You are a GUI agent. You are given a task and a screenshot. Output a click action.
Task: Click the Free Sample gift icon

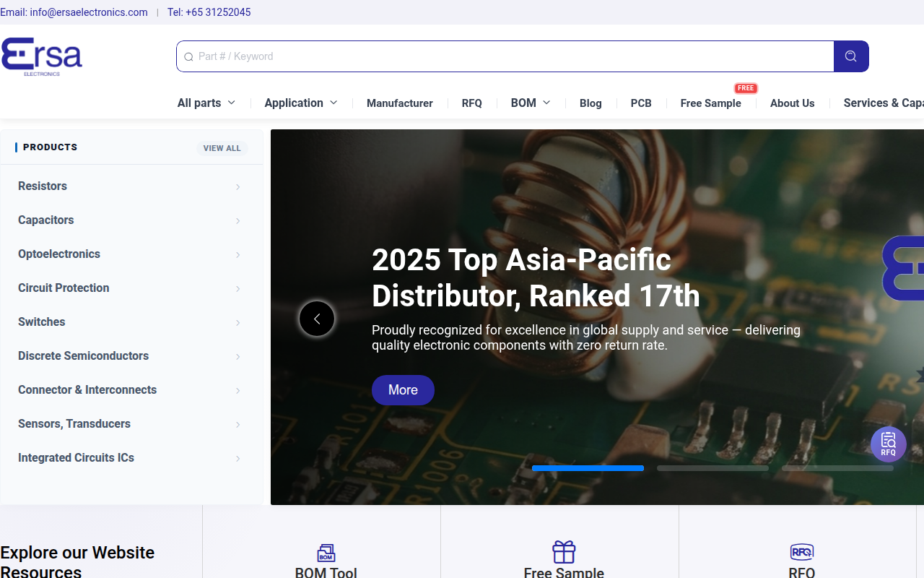click(564, 552)
